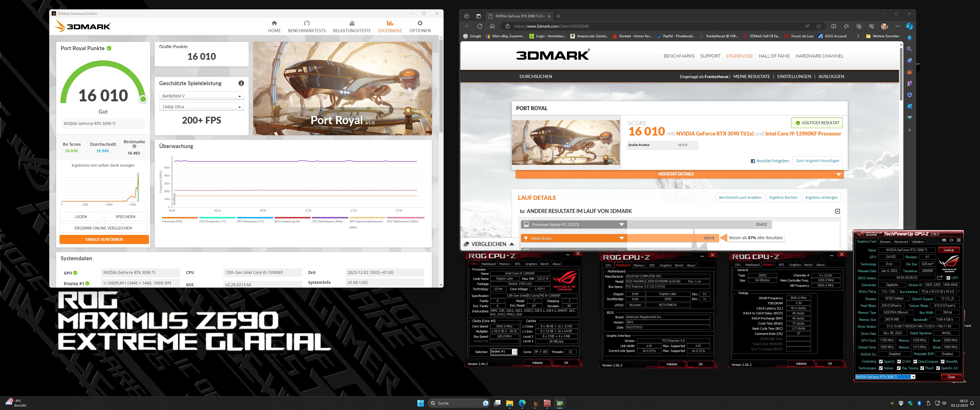Open the BENCHMARKS website menu

(679, 56)
